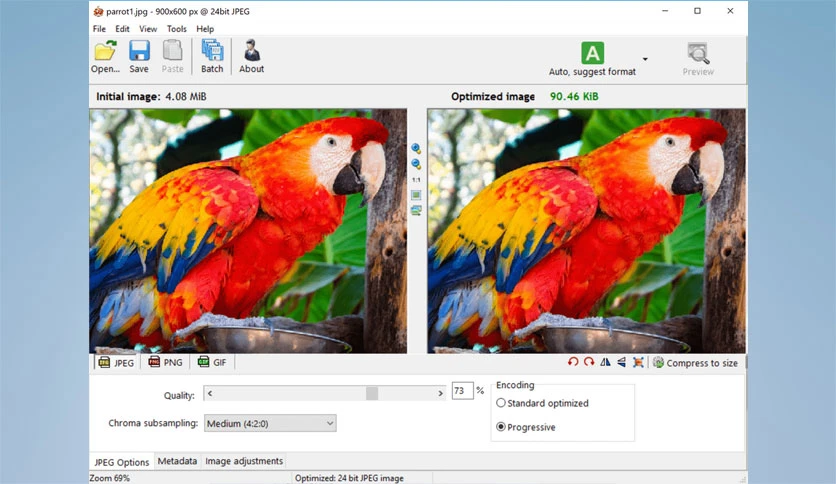Image resolution: width=836 pixels, height=484 pixels.
Task: Click the Initial image 4.08 MiB label
Action: click(x=151, y=96)
